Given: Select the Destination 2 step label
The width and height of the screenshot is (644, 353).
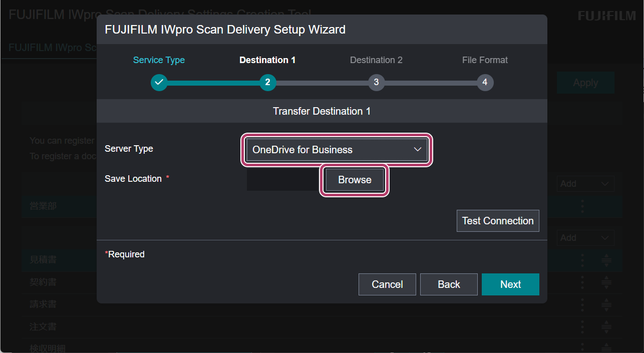Looking at the screenshot, I should pos(376,60).
